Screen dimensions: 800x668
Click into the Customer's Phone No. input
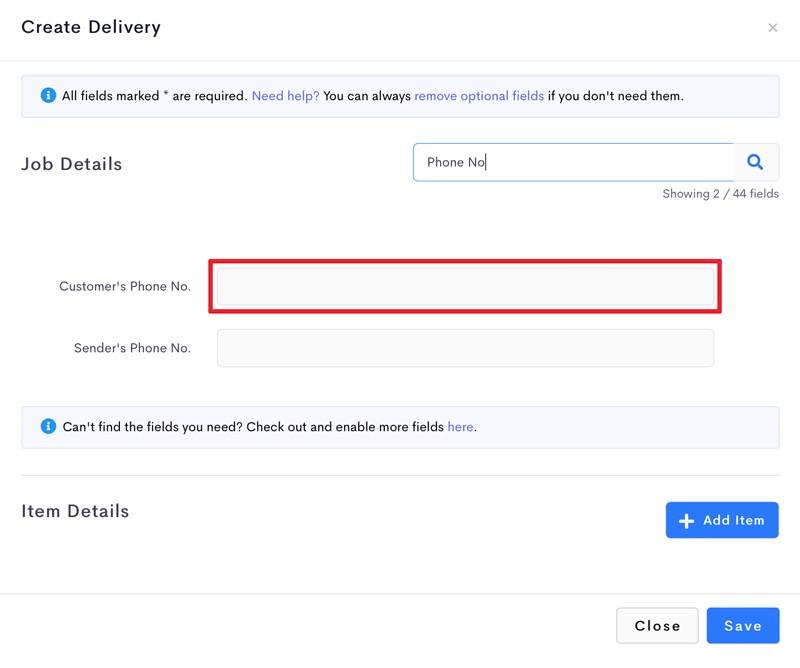[465, 286]
